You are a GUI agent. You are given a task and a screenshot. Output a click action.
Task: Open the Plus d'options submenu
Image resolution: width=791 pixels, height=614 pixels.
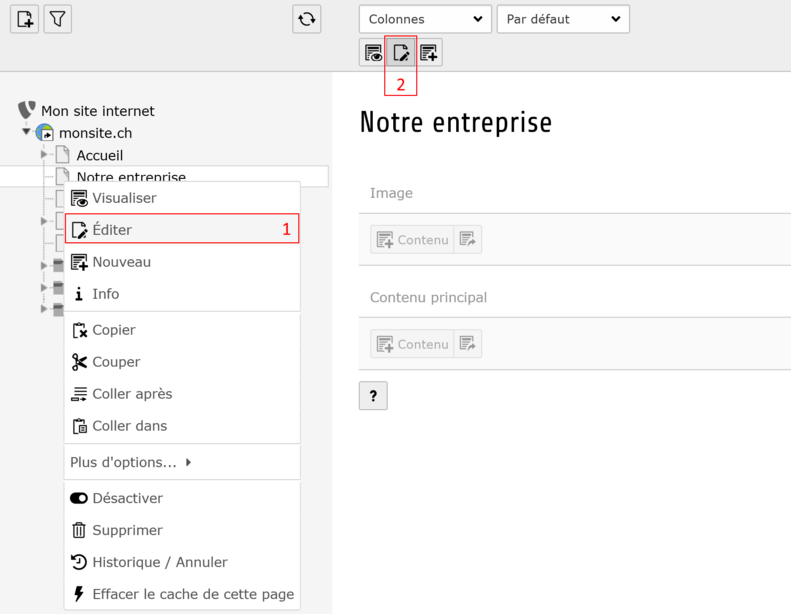click(x=130, y=462)
